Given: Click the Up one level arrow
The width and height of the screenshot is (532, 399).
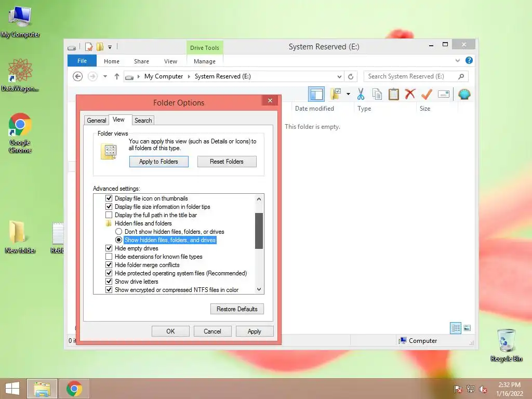Looking at the screenshot, I should coord(117,76).
